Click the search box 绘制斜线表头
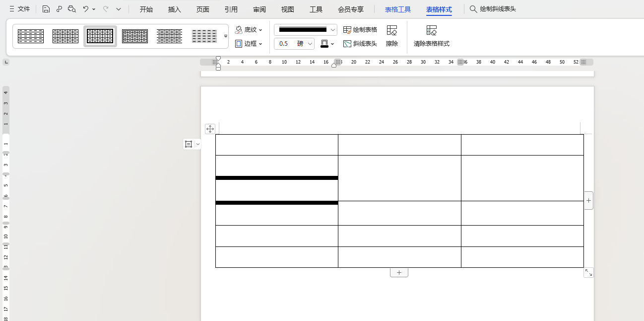The width and height of the screenshot is (644, 321). 493,9
